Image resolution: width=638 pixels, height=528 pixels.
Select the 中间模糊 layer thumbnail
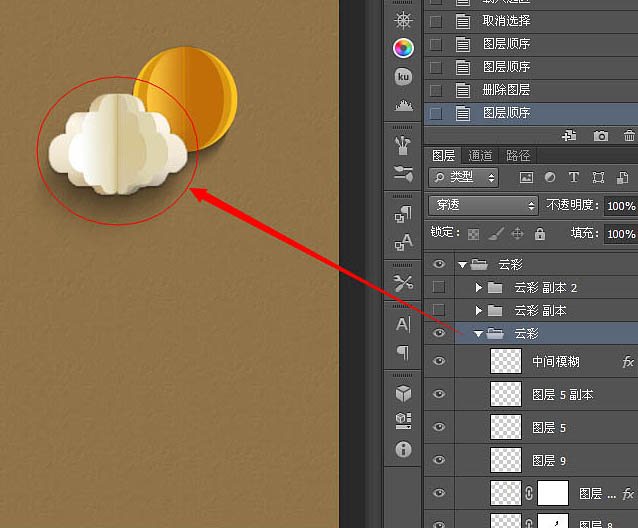(506, 361)
